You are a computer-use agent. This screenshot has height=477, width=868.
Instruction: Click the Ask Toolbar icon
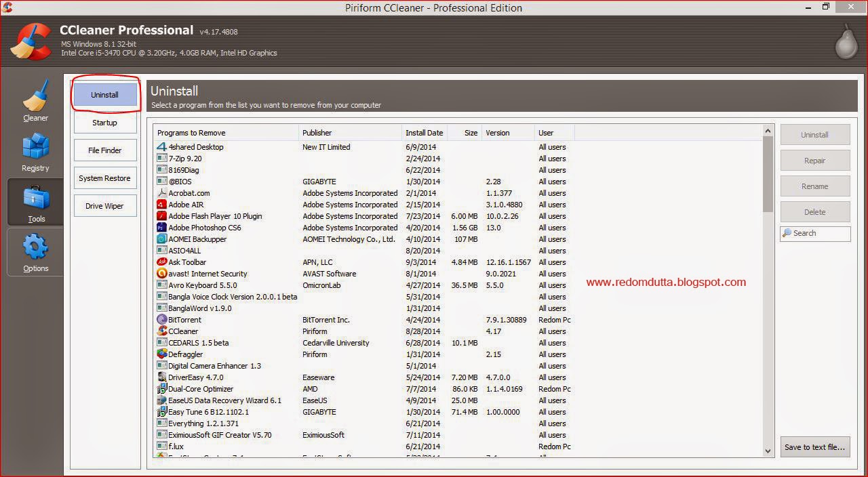161,262
